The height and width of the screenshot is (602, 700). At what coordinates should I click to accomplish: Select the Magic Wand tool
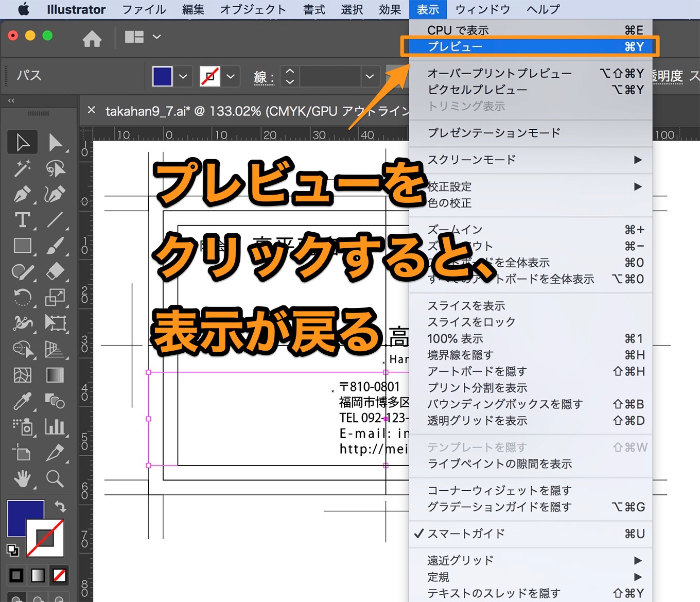[x=23, y=168]
